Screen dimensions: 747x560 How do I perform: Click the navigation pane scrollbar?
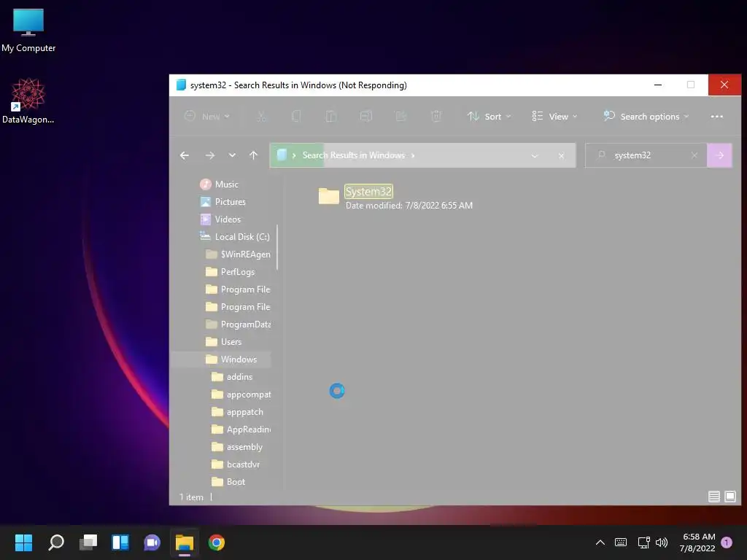click(276, 247)
